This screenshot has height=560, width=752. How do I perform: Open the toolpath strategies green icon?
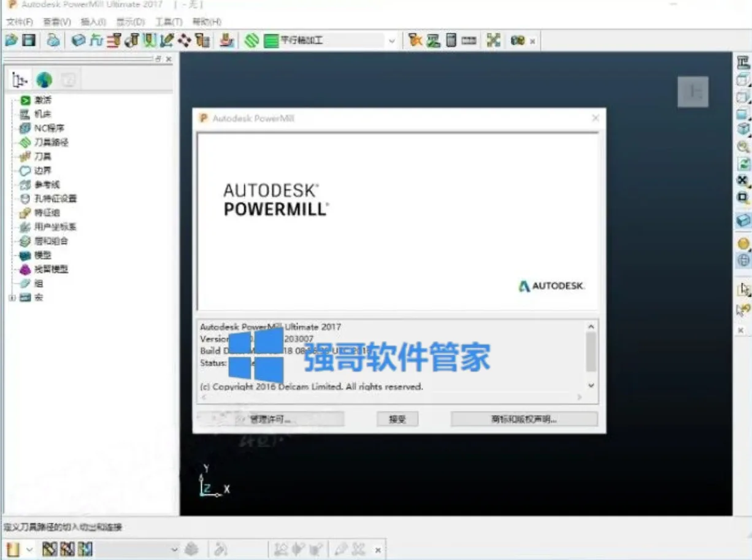[x=251, y=40]
